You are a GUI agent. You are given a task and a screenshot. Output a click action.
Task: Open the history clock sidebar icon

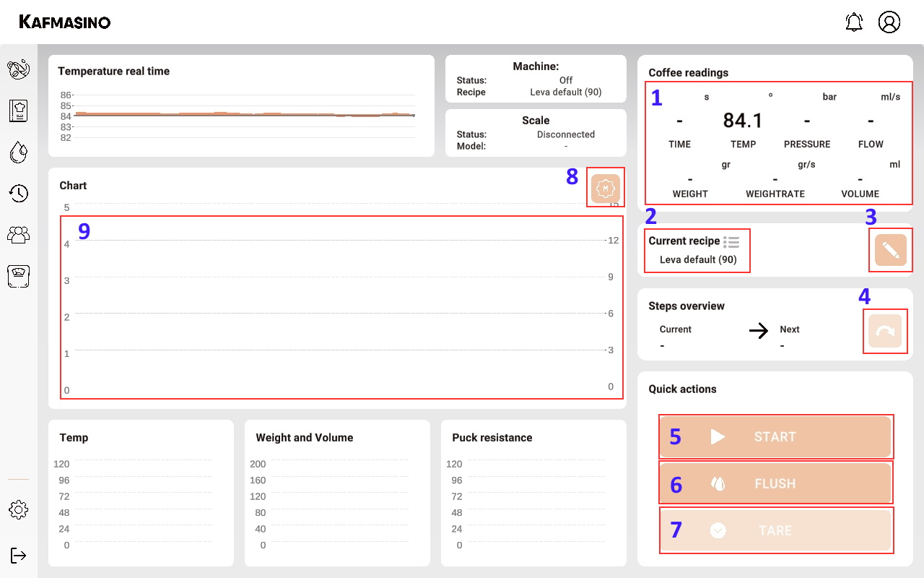(19, 193)
